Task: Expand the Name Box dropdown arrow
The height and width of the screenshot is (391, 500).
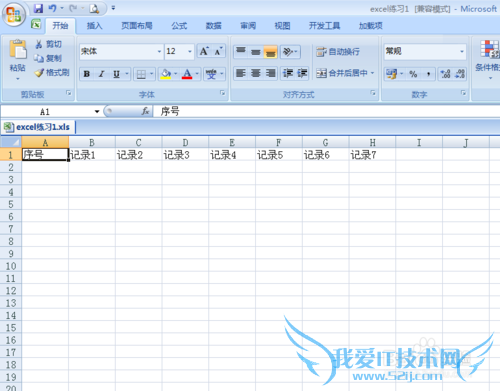Action: pyautogui.click(x=97, y=111)
